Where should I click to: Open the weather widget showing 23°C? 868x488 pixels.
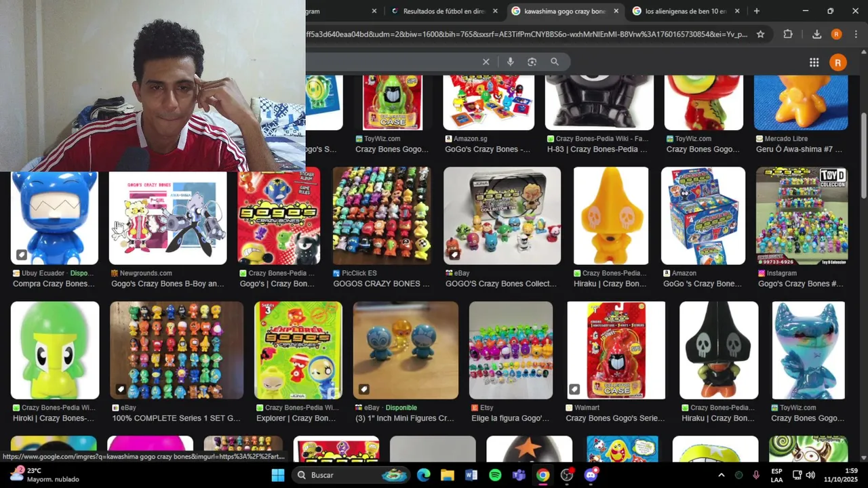(x=45, y=475)
